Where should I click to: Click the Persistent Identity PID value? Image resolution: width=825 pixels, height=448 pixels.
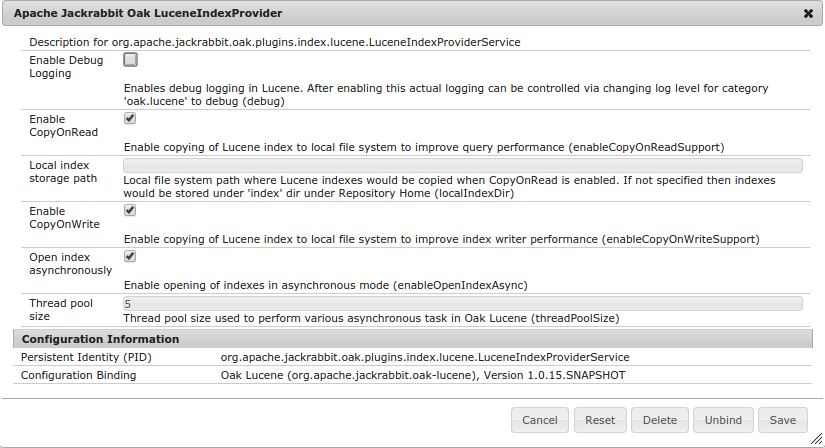(x=425, y=357)
